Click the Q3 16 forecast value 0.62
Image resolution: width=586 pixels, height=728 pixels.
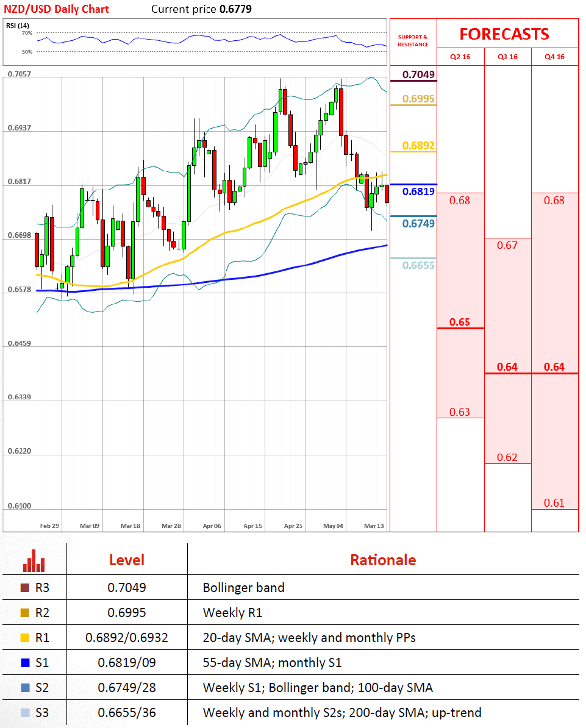click(x=507, y=458)
